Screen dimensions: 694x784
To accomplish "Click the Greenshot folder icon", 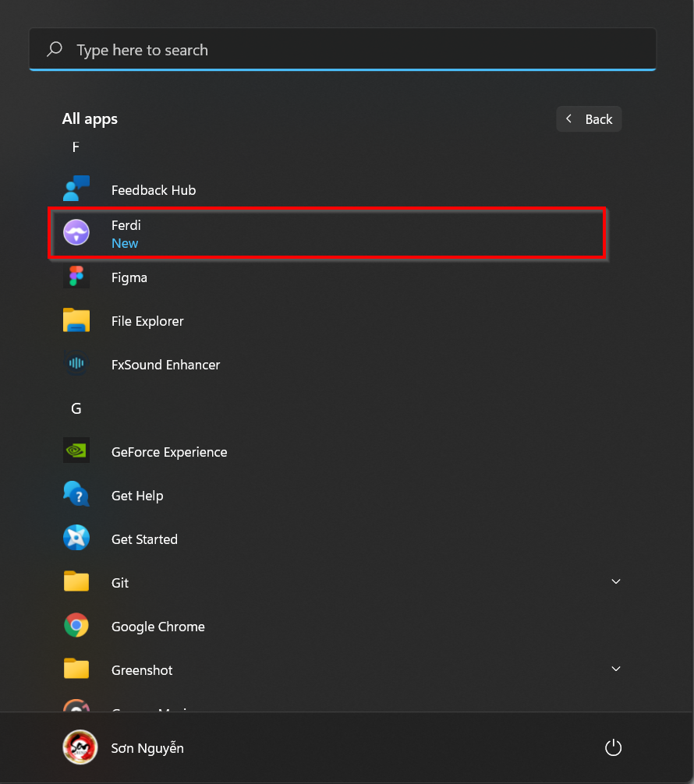I will tap(76, 669).
